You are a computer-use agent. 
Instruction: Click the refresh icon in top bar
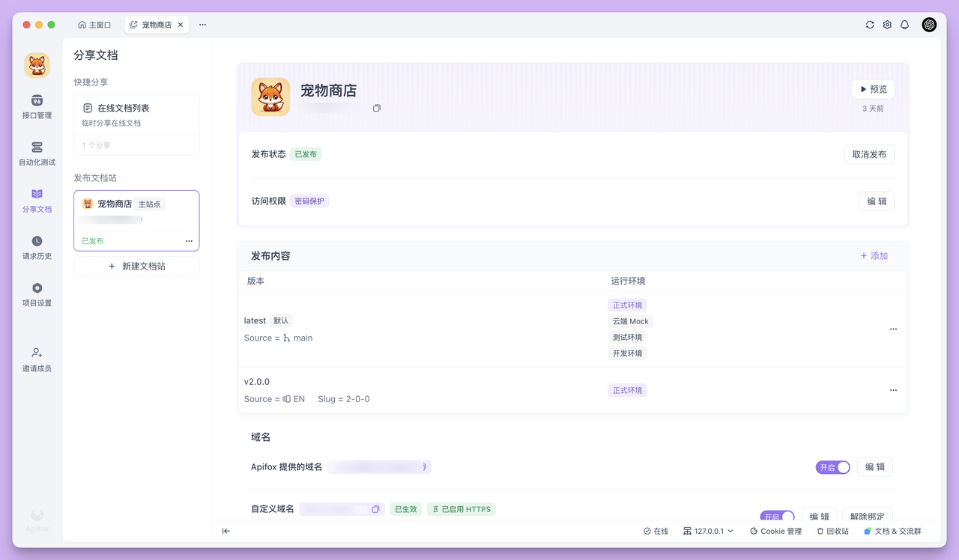(870, 25)
